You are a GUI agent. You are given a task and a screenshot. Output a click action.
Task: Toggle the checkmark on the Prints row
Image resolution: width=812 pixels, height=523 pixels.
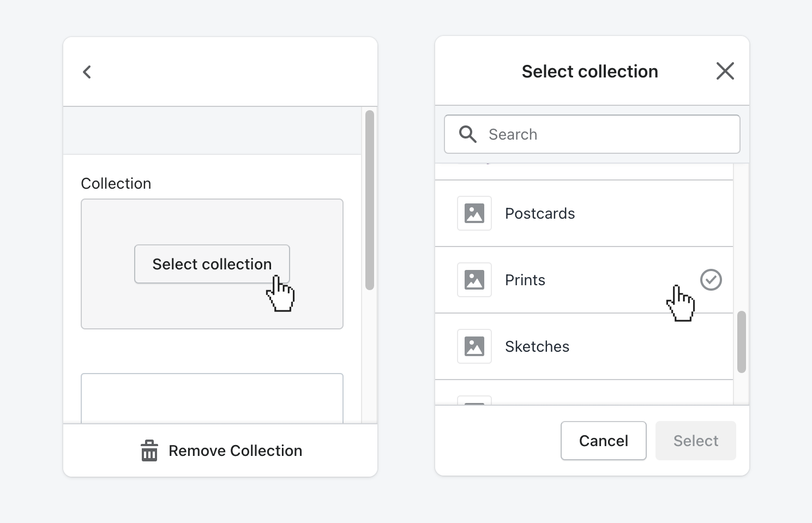click(x=711, y=280)
